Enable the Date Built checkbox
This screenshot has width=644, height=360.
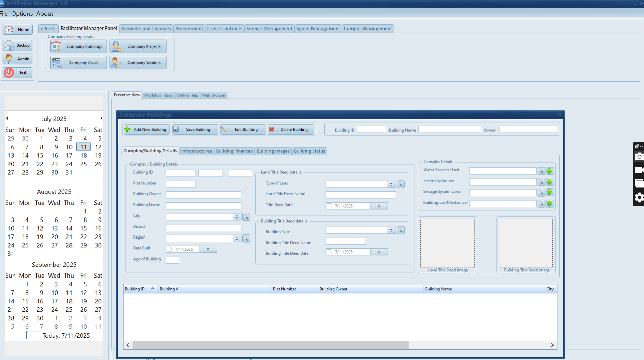pyautogui.click(x=169, y=249)
